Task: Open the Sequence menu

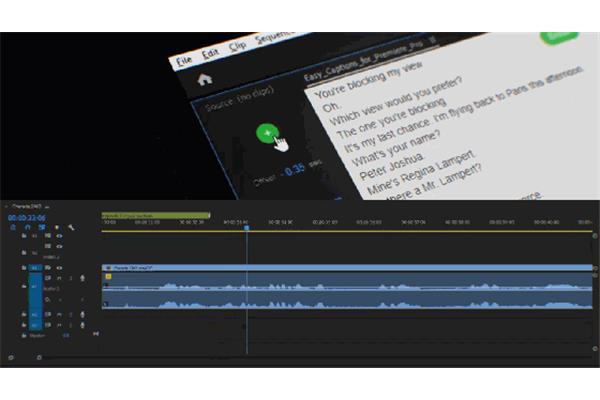Action: point(273,37)
